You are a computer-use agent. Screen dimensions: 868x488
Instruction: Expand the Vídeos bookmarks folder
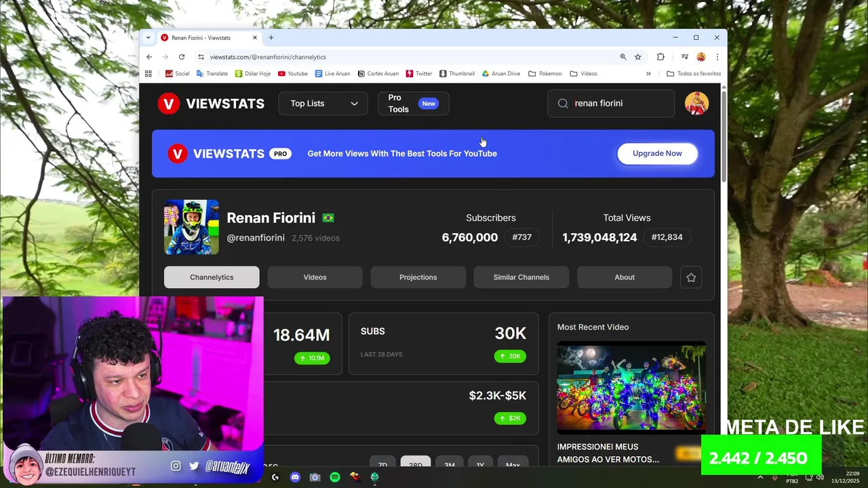coord(584,73)
